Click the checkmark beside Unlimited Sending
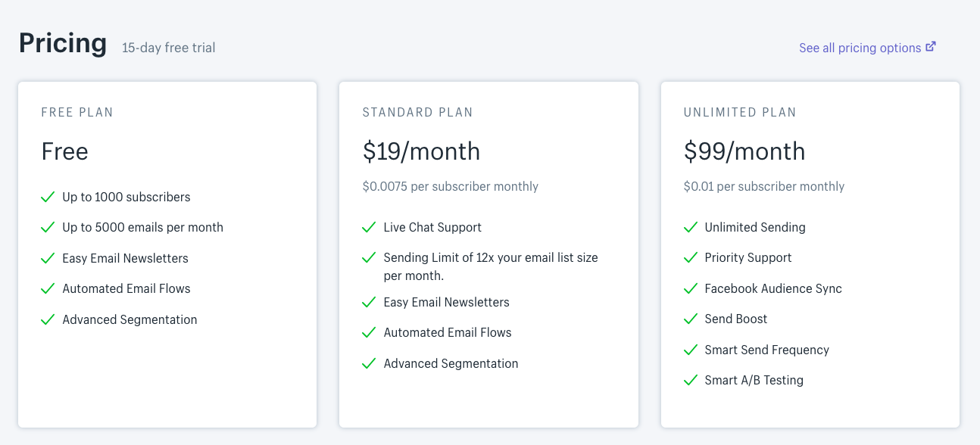This screenshot has width=980, height=445. click(690, 227)
